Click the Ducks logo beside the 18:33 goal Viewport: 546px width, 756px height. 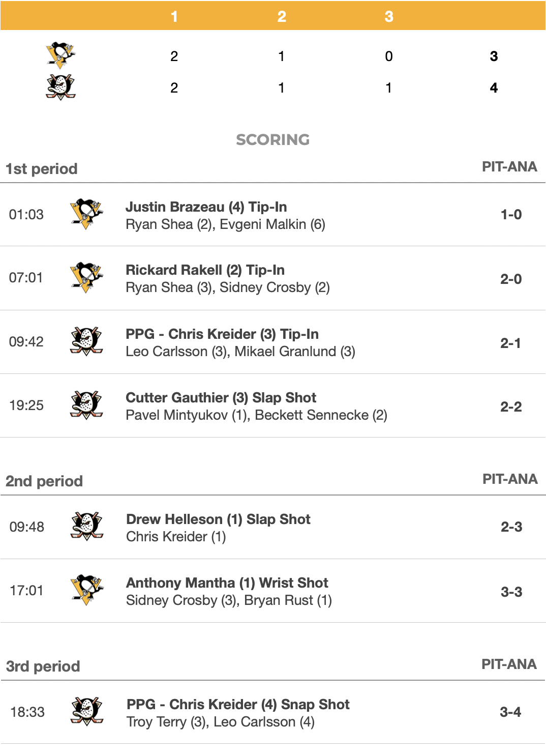[x=87, y=712]
